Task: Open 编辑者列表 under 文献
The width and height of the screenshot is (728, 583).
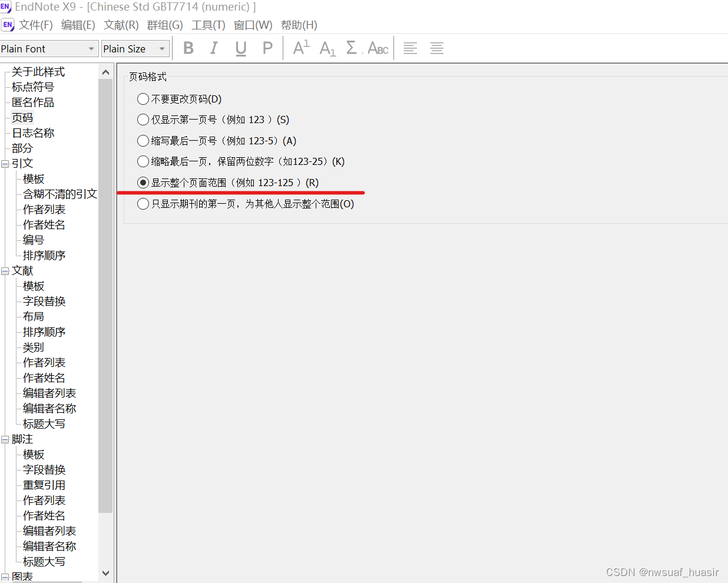Action: pos(49,393)
